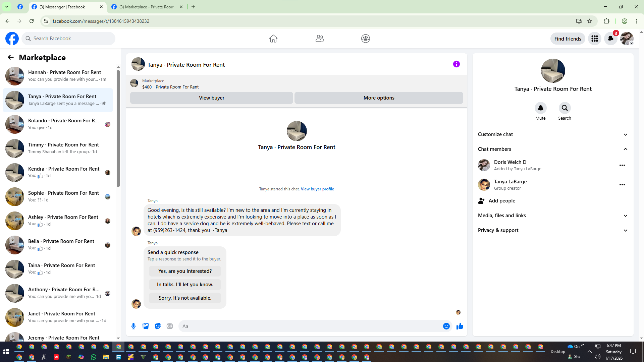Open the emoji picker in message box
The width and height of the screenshot is (644, 362).
click(x=446, y=326)
